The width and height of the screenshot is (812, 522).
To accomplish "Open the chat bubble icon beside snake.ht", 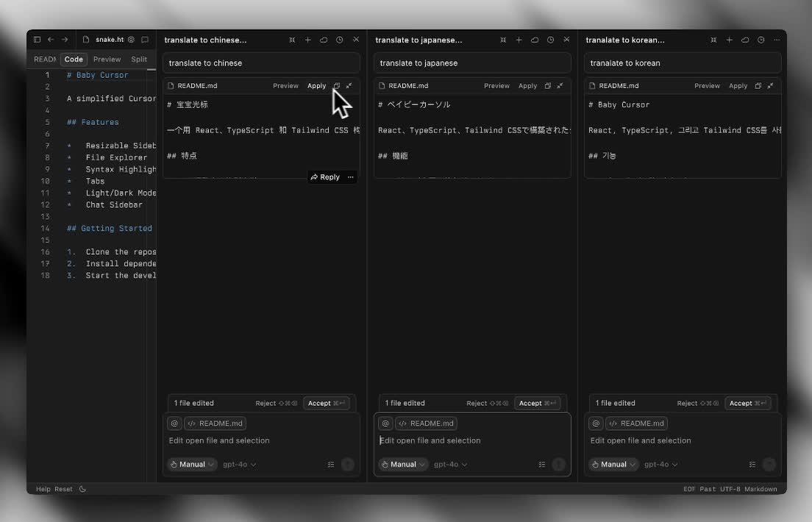I will click(x=145, y=39).
